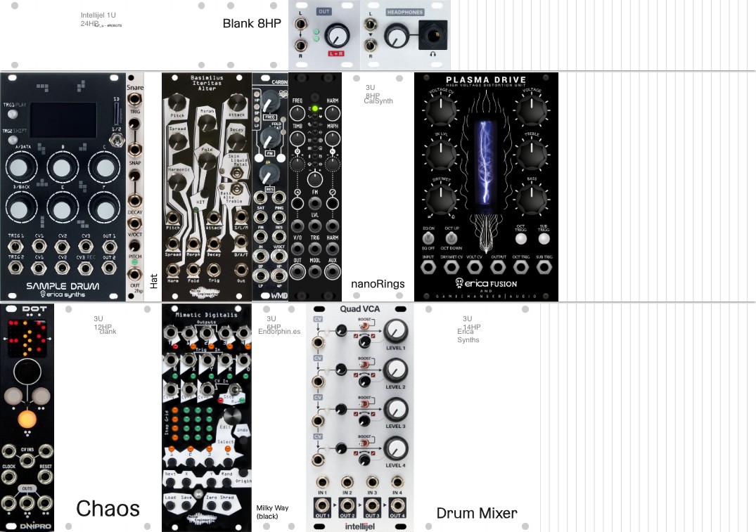The image size is (756, 532).
Task: Click the SUB TRIGG button on Plasma Drive
Action: point(544,238)
